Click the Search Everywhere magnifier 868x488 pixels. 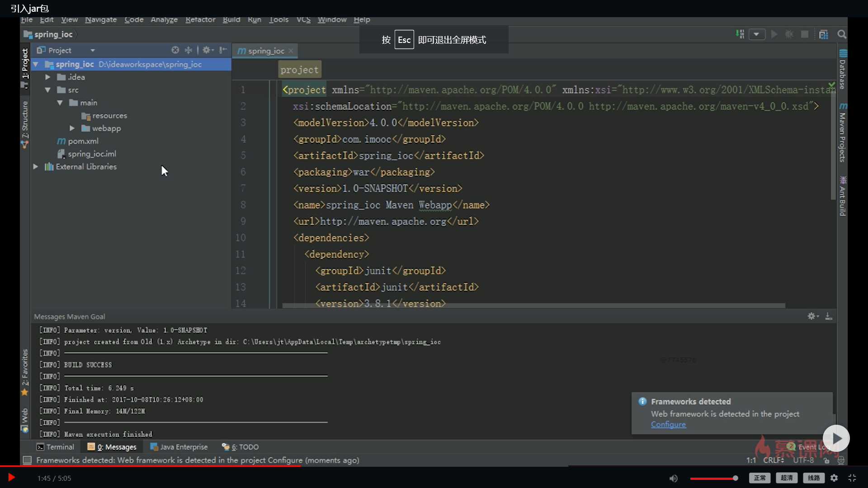pyautogui.click(x=841, y=34)
